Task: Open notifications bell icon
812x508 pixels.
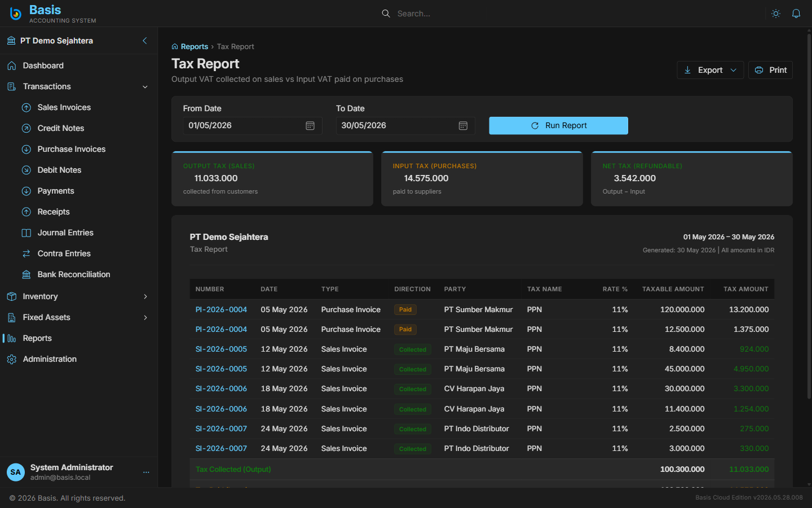Action: tap(796, 14)
